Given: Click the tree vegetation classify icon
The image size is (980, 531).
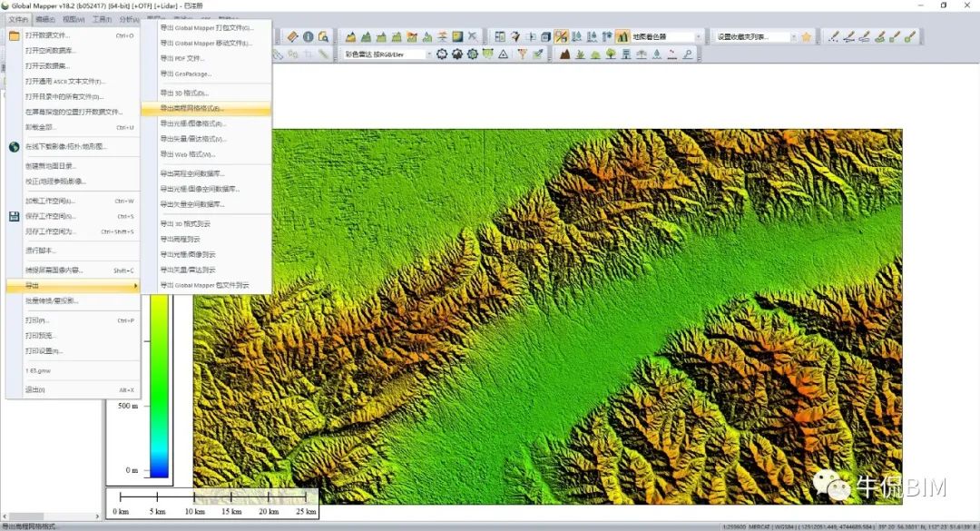Looking at the screenshot, I should coord(611,54).
